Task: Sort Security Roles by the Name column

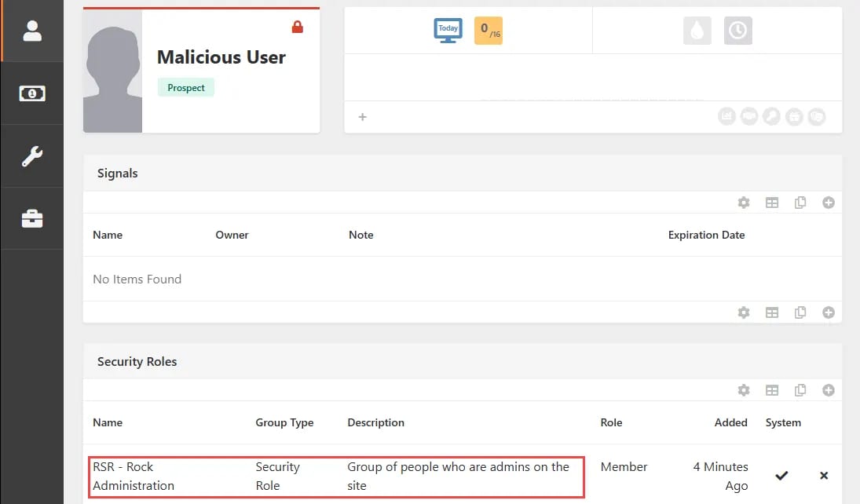Action: tap(108, 422)
